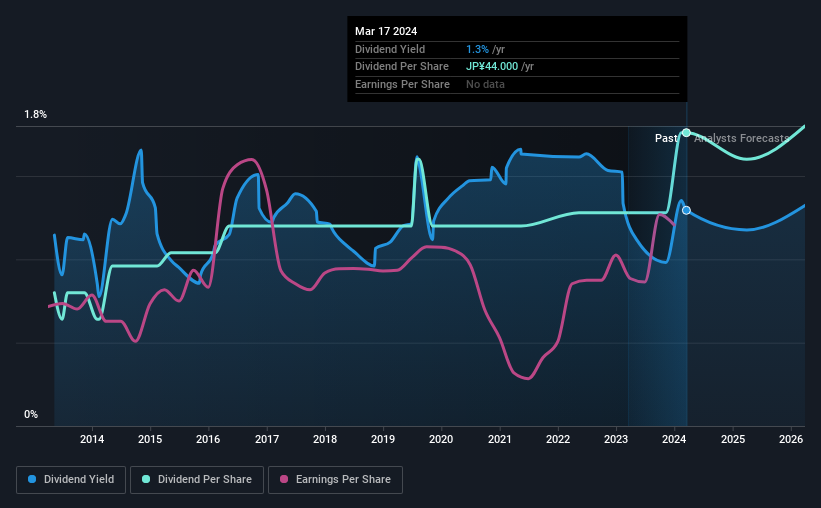
Task: Toggle the Dividend Yield legend button
Action: pyautogui.click(x=71, y=480)
